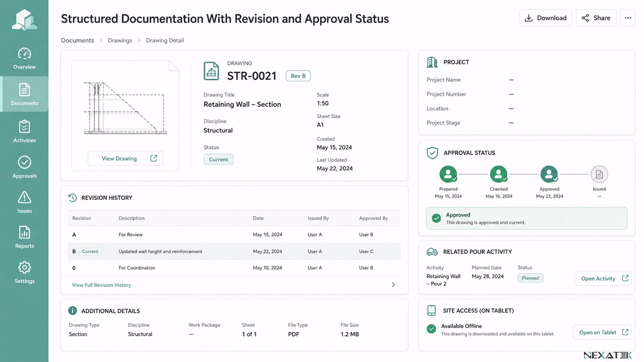Click the 1:50 scale value
Image resolution: width=644 pixels, height=362 pixels.
tap(322, 103)
